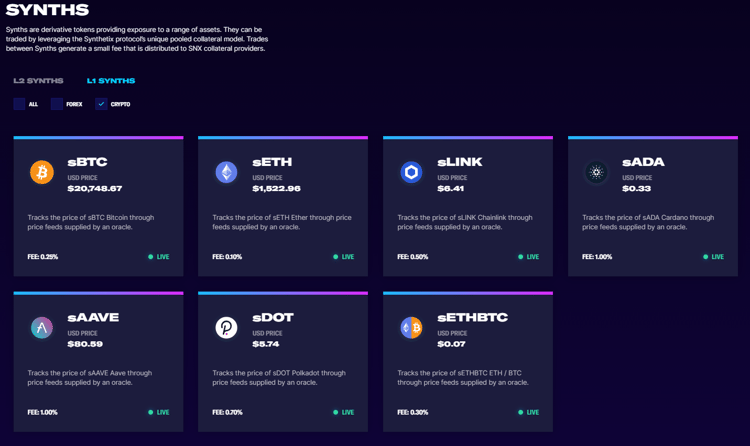Click the sETH Ethereum coin icon

(x=227, y=172)
